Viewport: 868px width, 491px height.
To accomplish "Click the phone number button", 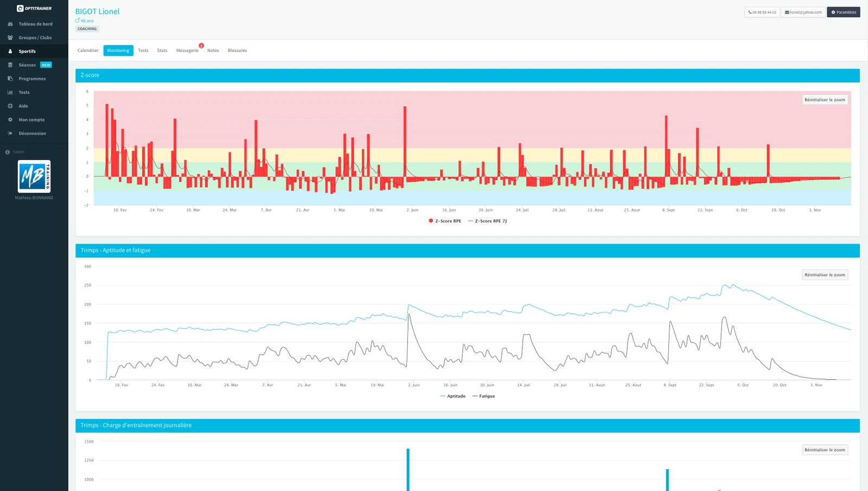I will coord(762,12).
